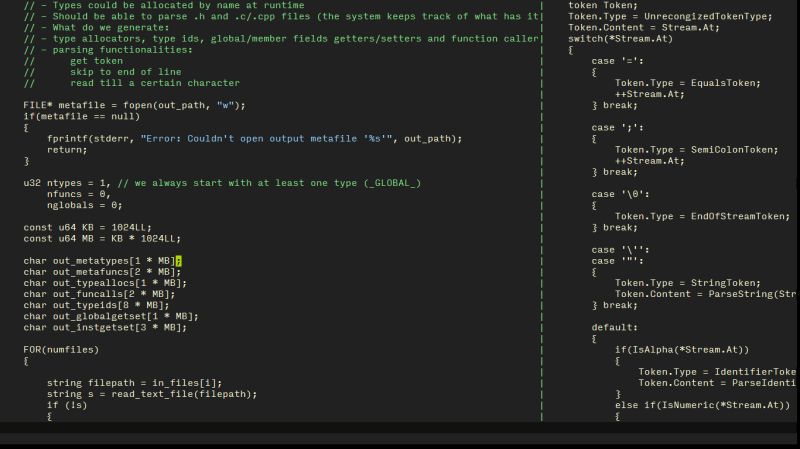The image size is (800, 449).
Task: Click 'Token.Type = SemiColonToken;' line
Action: pyautogui.click(x=696, y=150)
